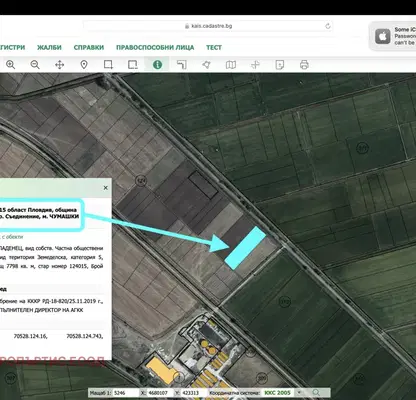Viewport: 416px width, 400px height.
Task: Open the folded map layers icon
Action: pyautogui.click(x=231, y=65)
